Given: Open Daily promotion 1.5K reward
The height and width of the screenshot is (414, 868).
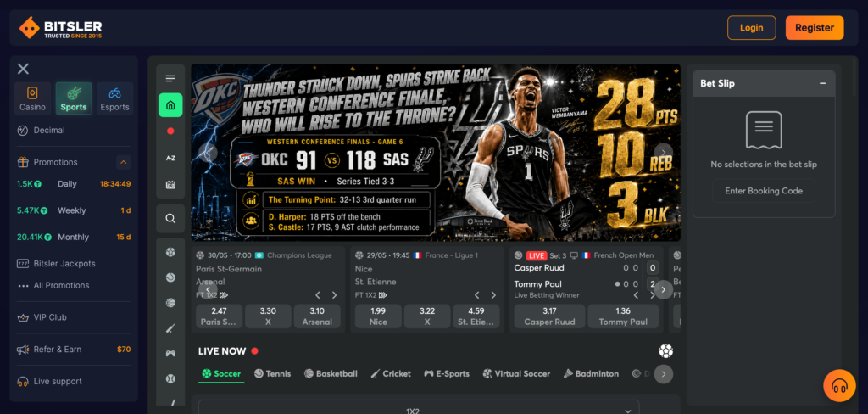Looking at the screenshot, I should pyautogui.click(x=74, y=184).
